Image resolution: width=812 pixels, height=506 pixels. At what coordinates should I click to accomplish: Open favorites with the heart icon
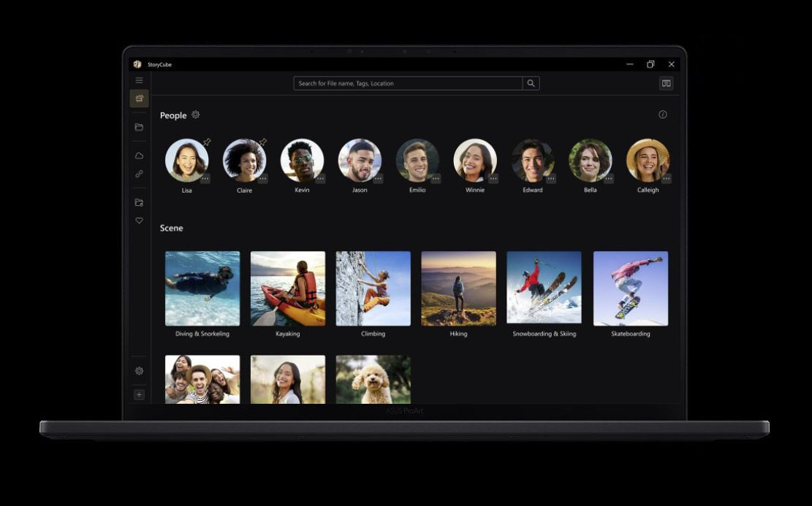[x=139, y=221]
